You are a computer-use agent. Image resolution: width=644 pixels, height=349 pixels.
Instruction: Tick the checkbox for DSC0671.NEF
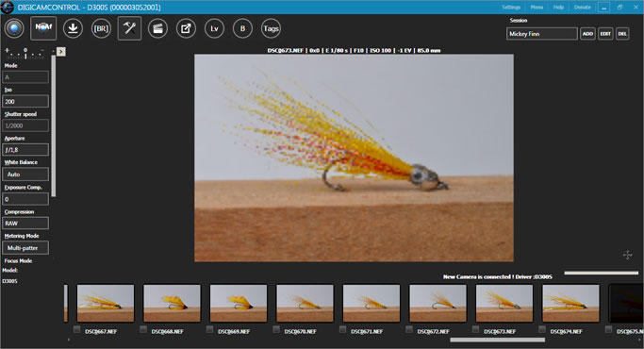[343, 329]
